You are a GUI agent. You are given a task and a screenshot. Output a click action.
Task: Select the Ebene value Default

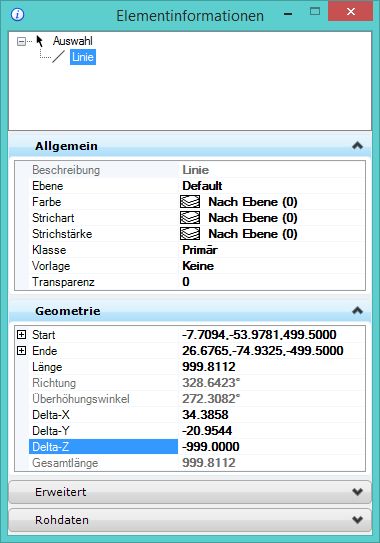[202, 186]
